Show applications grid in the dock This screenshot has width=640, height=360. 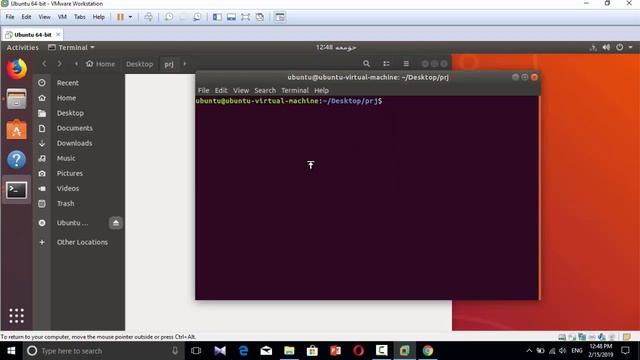16,316
